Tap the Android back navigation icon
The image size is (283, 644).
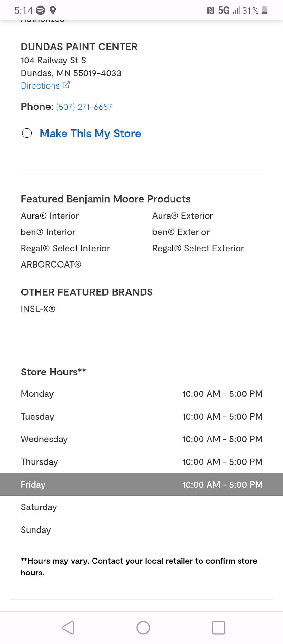(x=68, y=628)
